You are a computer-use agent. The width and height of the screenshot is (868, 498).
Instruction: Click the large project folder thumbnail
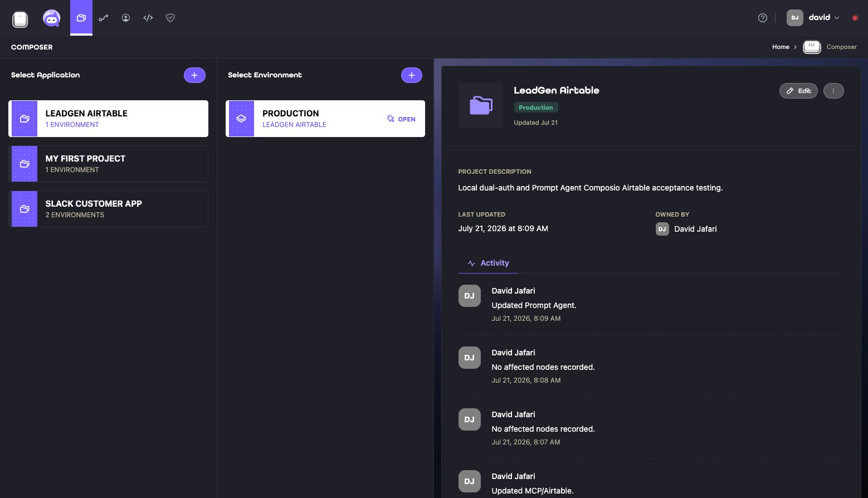point(481,105)
